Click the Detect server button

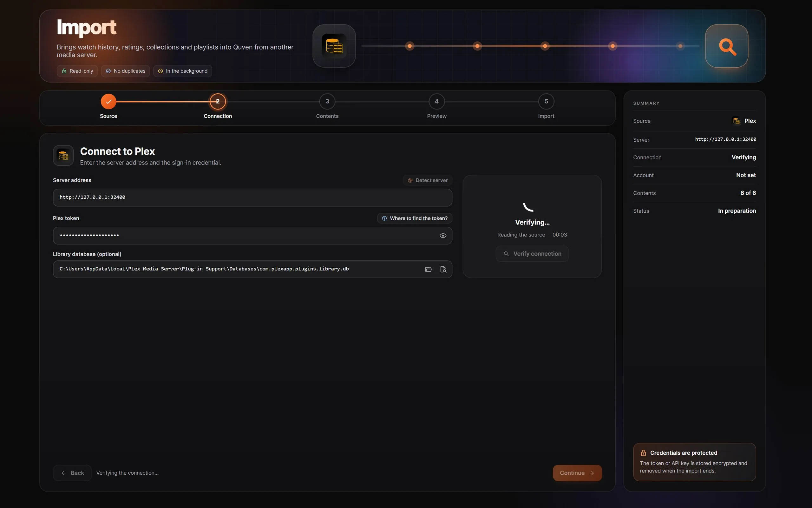pos(428,180)
